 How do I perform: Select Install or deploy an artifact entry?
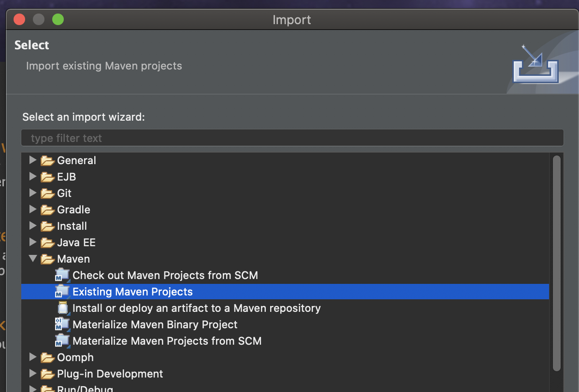coord(196,308)
